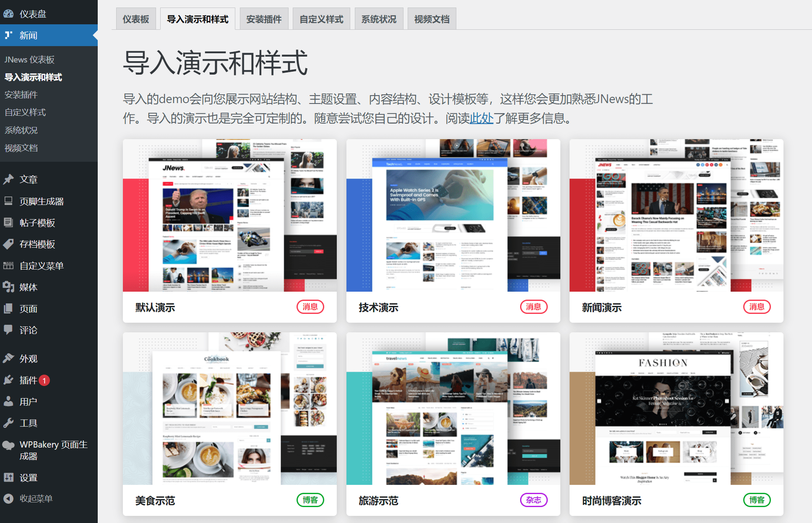
Task: Click the 工具 tools wrench icon
Action: click(x=9, y=423)
